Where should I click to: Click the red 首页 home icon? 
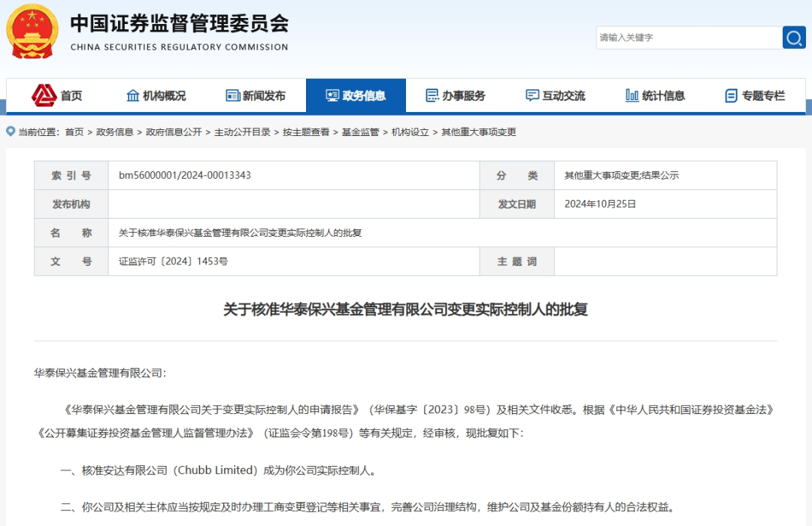click(44, 95)
